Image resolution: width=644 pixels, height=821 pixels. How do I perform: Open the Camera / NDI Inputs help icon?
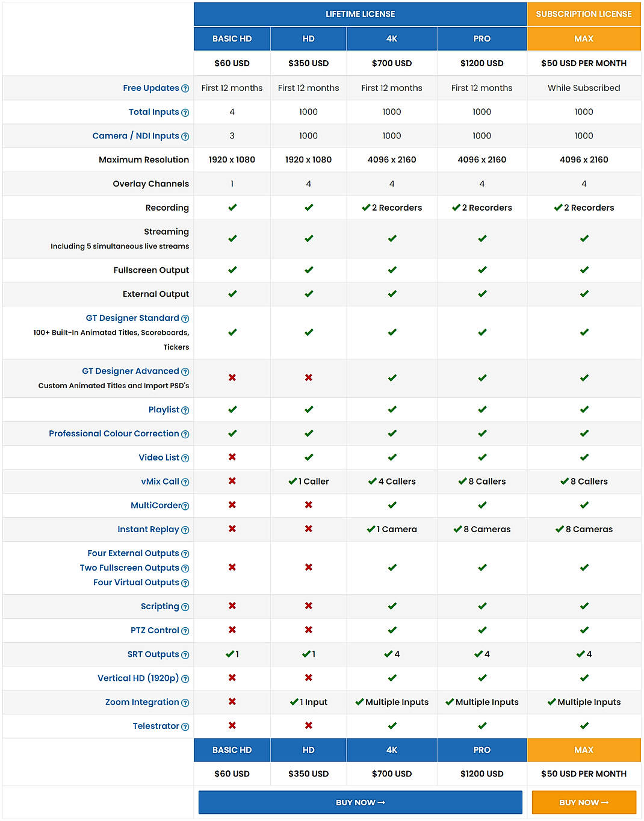(185, 136)
